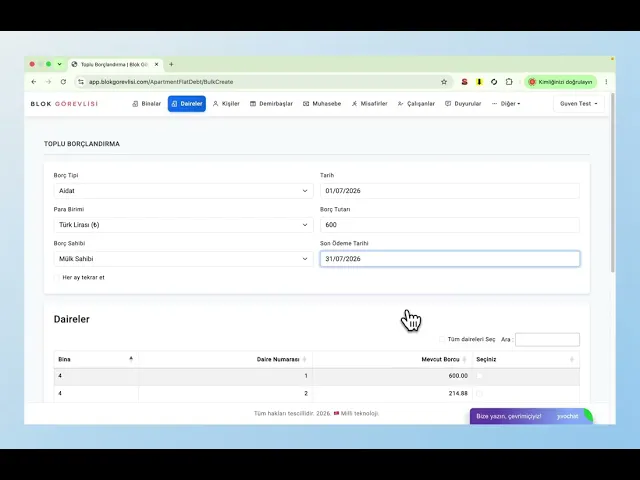
Task: Open the red S browser extension
Action: [464, 82]
